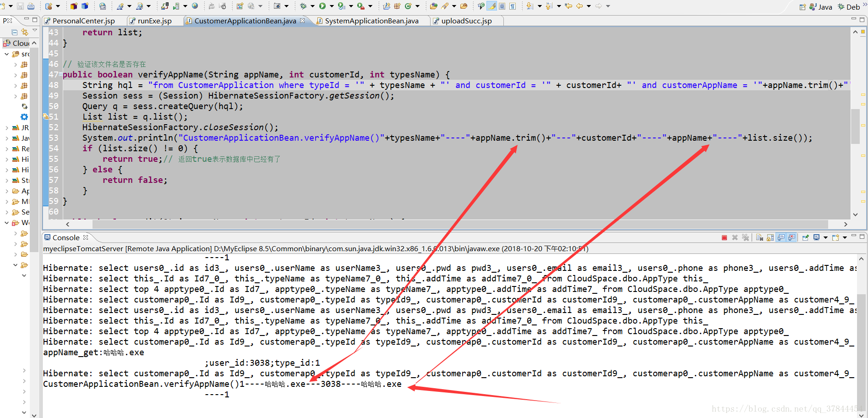The height and width of the screenshot is (418, 868).
Task: Terminate the console process with red stop
Action: (725, 237)
